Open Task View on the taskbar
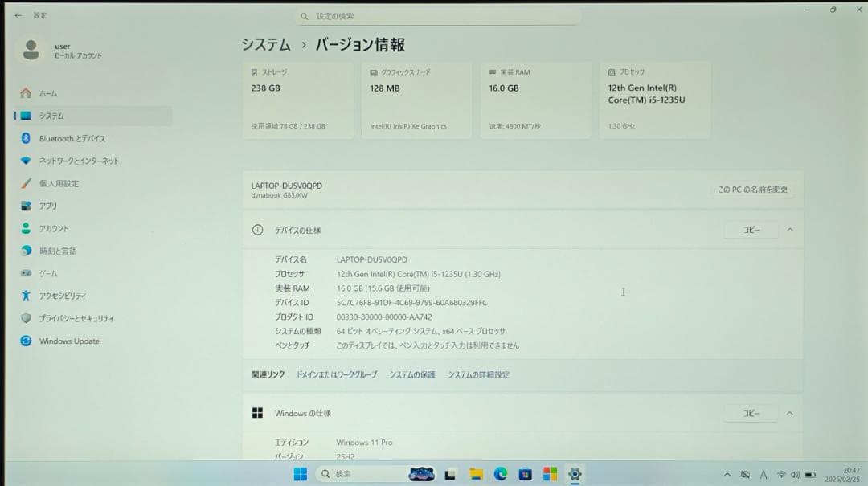868x486 pixels. coord(450,475)
